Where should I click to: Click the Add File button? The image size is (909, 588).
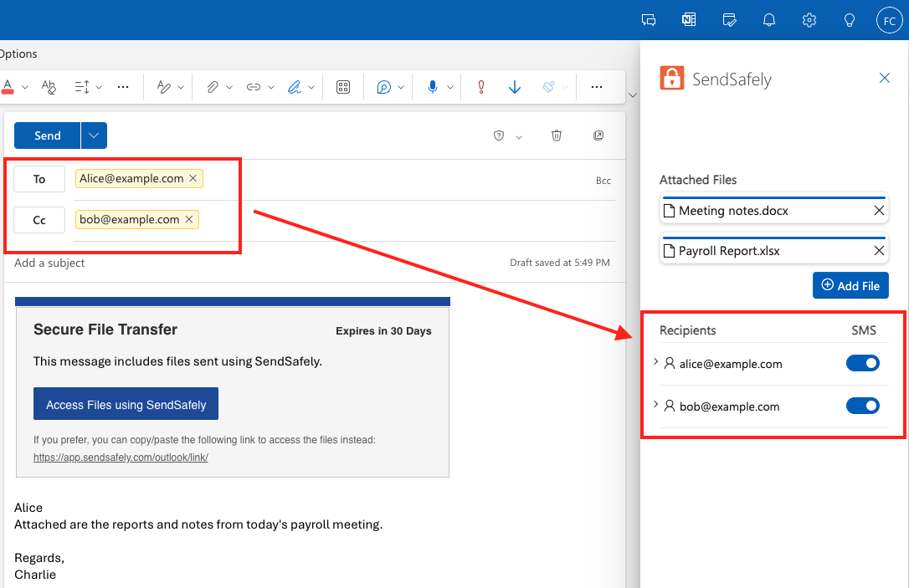850,285
